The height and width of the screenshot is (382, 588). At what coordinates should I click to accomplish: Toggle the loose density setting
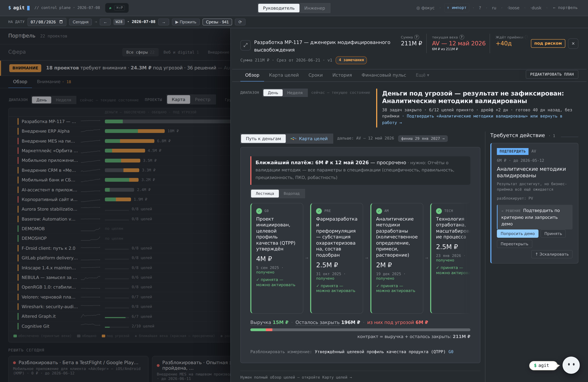pos(513,8)
